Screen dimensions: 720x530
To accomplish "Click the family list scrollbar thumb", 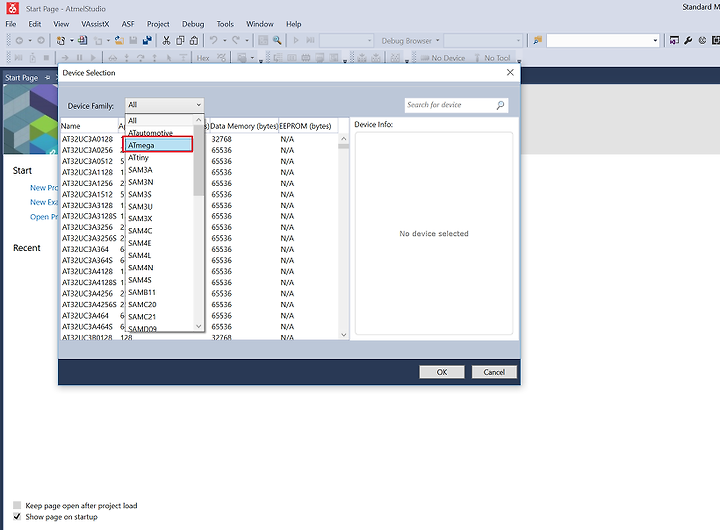I will point(199,160).
